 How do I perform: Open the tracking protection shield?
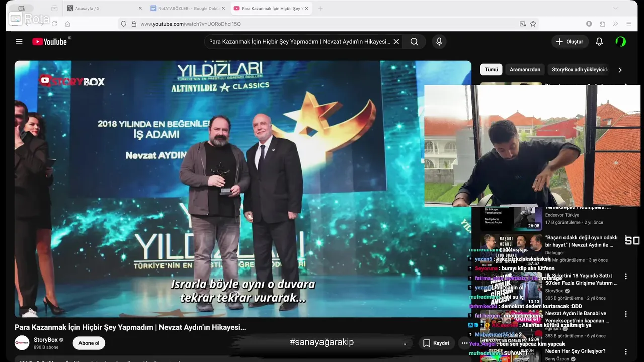point(123,24)
